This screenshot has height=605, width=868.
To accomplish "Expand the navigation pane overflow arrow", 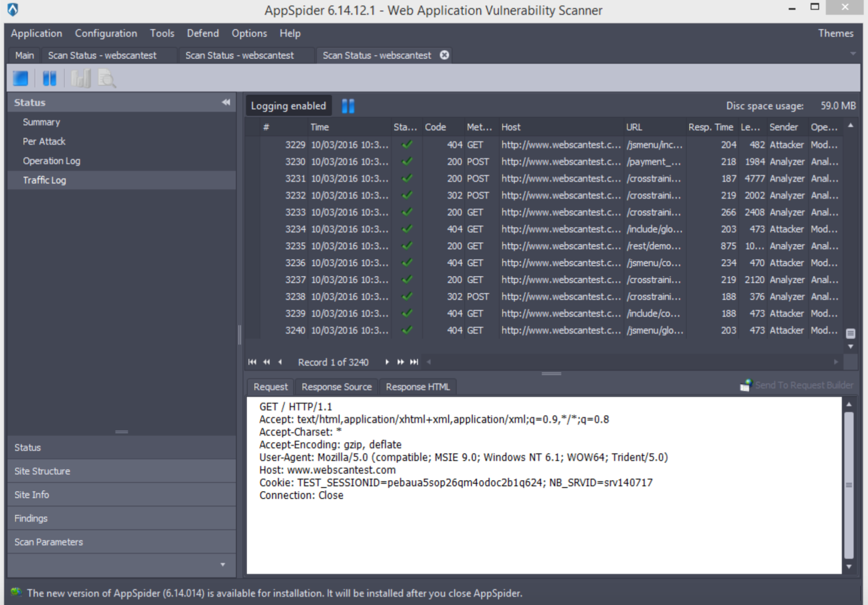I will tap(222, 565).
